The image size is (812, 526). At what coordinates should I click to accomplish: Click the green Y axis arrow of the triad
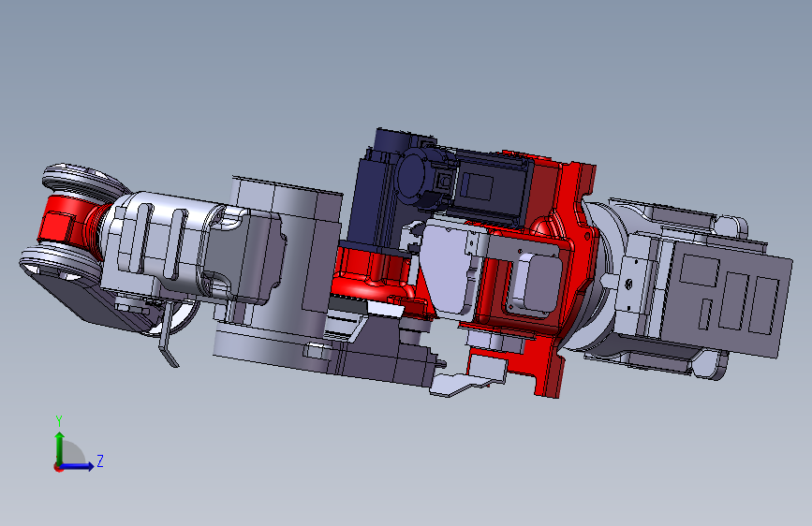tap(60, 447)
